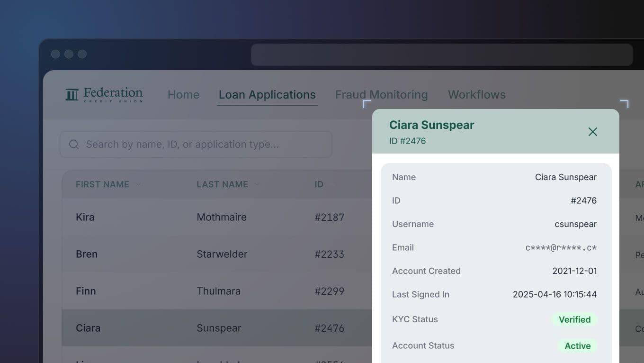Click the last name Starwelder

222,254
